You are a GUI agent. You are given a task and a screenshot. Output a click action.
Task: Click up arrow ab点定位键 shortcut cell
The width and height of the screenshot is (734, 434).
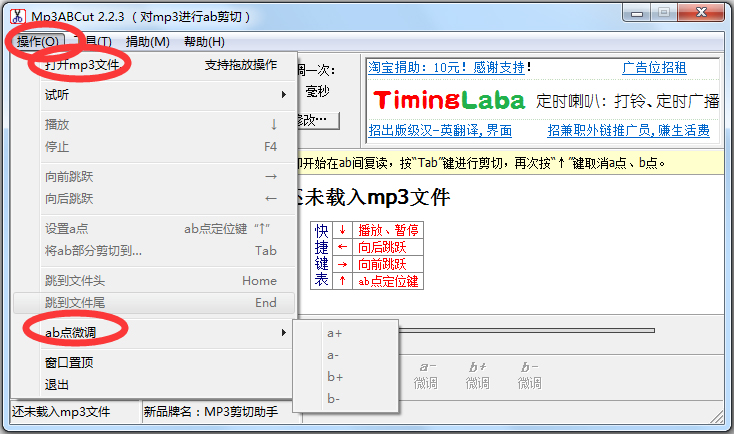pos(342,281)
